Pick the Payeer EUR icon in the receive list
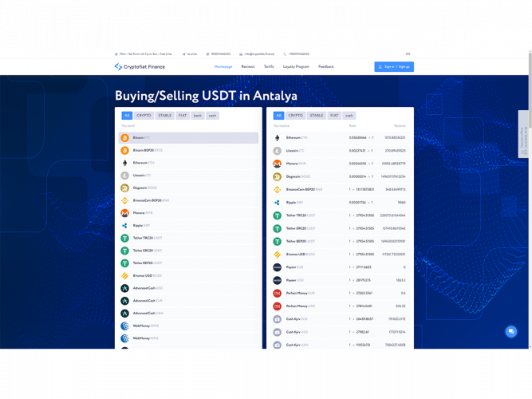532x399 pixels. coord(278,267)
